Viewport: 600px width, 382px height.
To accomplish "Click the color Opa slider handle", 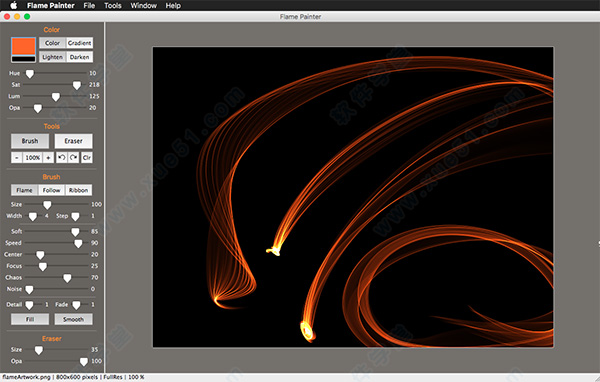I will tap(38, 108).
